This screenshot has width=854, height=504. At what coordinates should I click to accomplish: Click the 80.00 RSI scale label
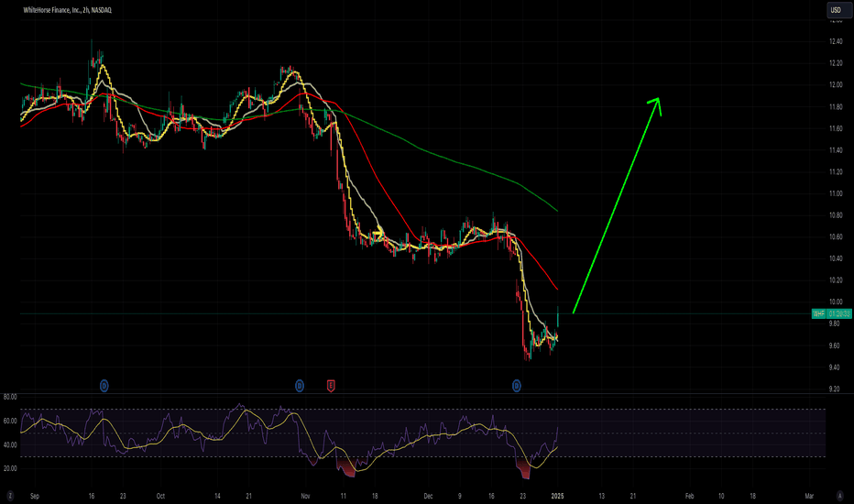10,397
